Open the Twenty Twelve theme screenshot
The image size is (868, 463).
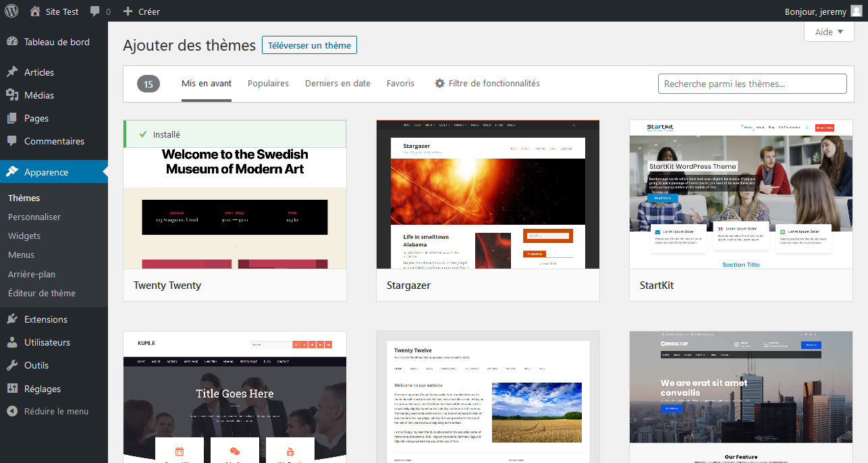(x=488, y=397)
